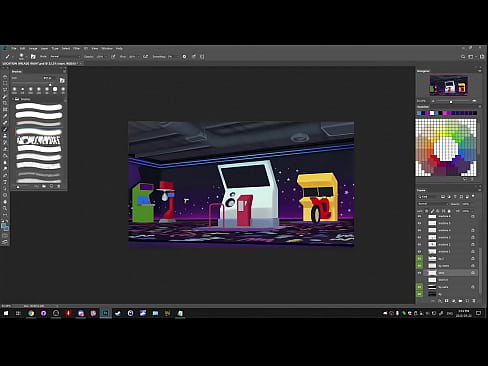This screenshot has height=366, width=488.
Task: Open the layer blend mode dropdown
Action: [x=432, y=204]
